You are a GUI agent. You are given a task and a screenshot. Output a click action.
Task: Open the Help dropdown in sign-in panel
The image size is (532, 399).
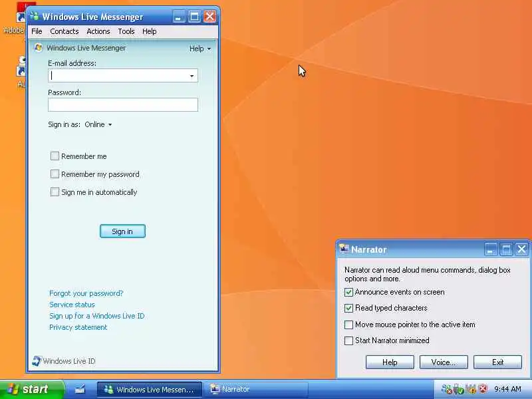coord(200,49)
